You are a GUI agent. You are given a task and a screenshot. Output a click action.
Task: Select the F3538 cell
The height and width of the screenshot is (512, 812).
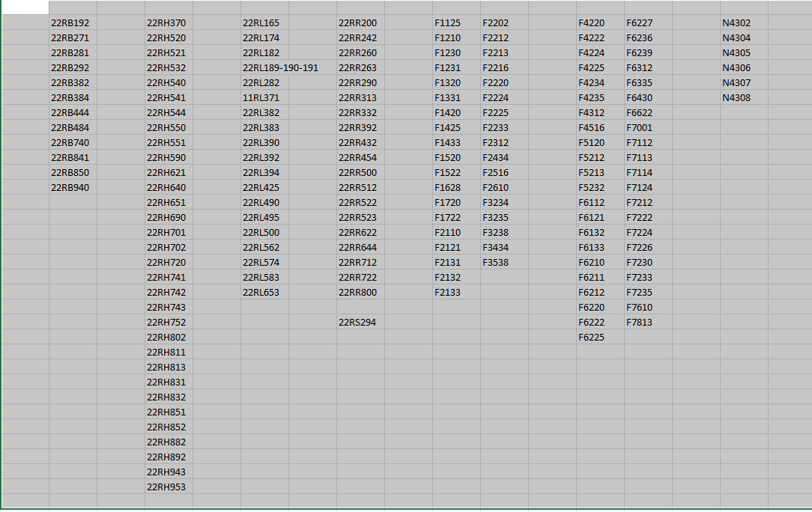(x=496, y=263)
